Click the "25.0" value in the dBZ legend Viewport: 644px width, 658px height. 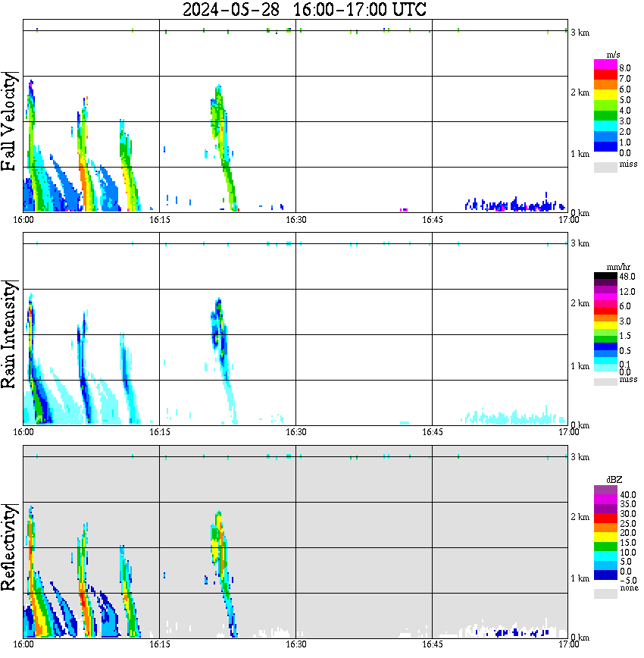coord(627,524)
